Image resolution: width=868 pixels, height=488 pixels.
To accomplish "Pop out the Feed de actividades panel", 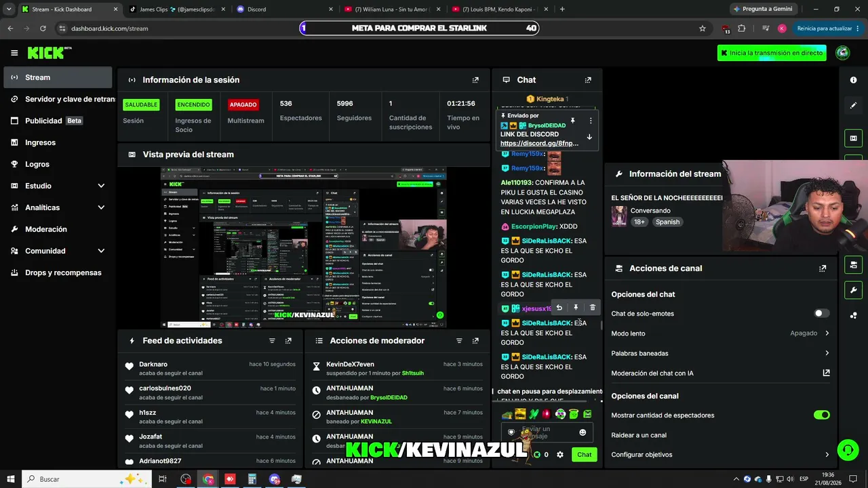I will click(288, 341).
